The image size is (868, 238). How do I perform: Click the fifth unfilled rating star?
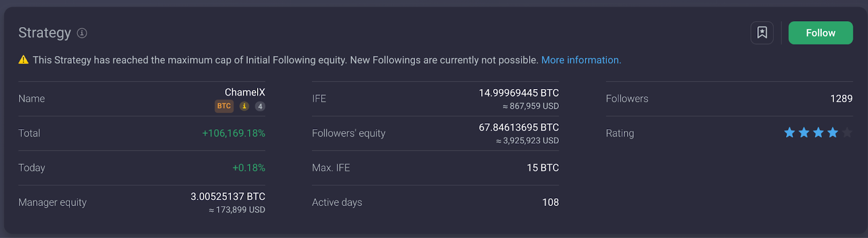(x=847, y=133)
